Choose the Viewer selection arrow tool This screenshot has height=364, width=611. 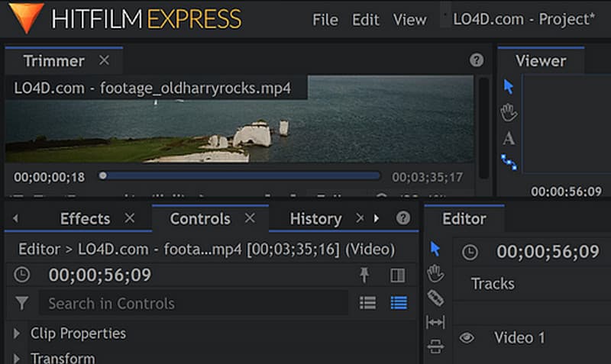point(508,86)
